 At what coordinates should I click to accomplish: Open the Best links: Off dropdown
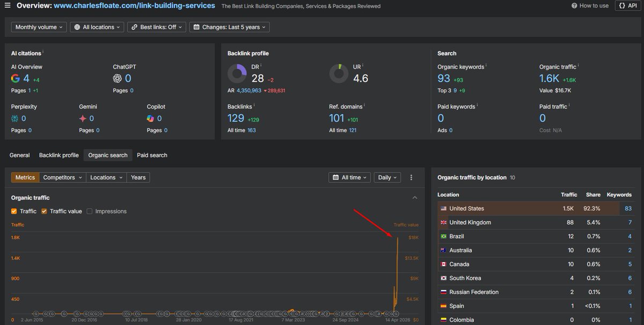point(157,27)
